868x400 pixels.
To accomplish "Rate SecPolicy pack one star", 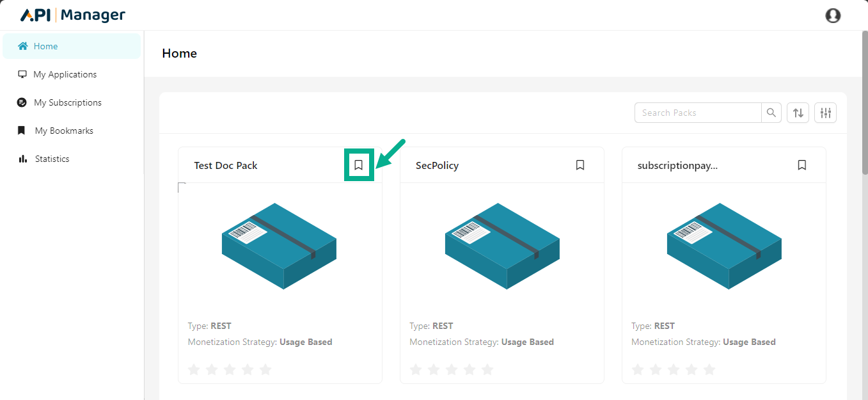I will pyautogui.click(x=416, y=369).
